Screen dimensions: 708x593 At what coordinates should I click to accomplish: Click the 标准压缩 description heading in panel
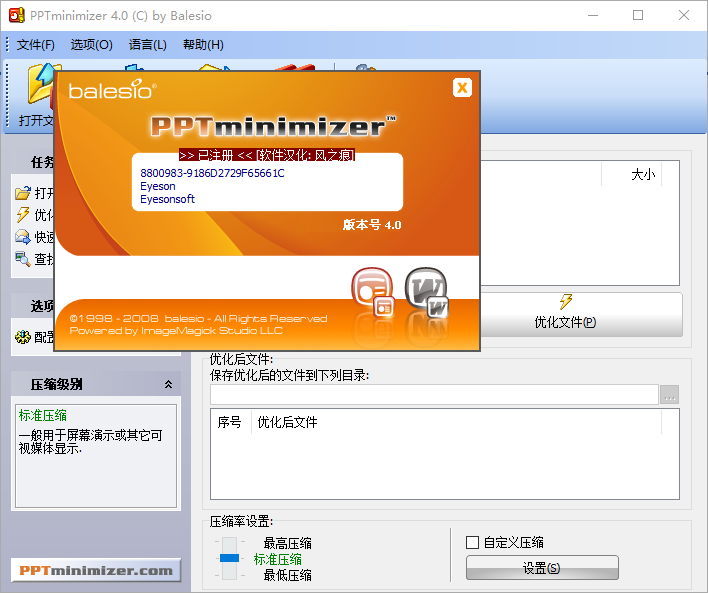tap(43, 415)
